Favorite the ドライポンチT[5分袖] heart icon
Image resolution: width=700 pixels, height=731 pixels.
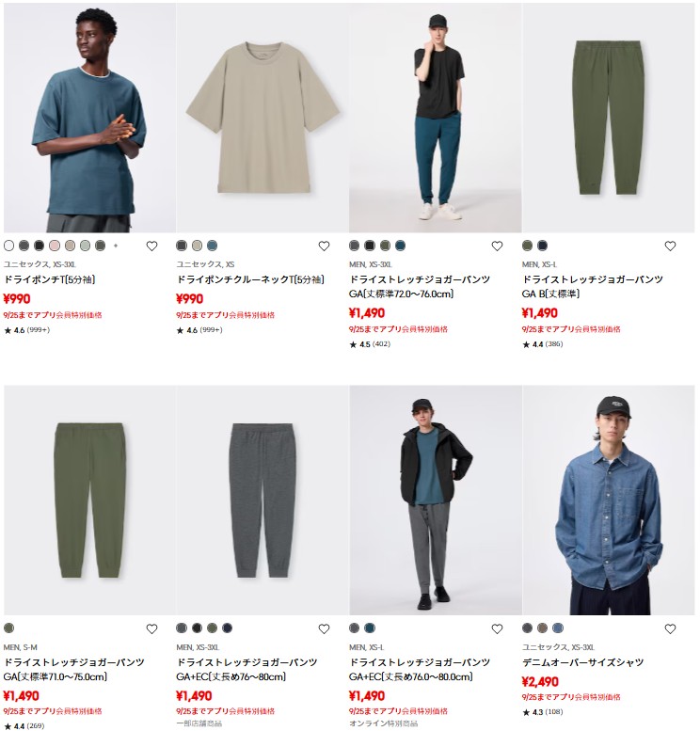pyautogui.click(x=151, y=246)
